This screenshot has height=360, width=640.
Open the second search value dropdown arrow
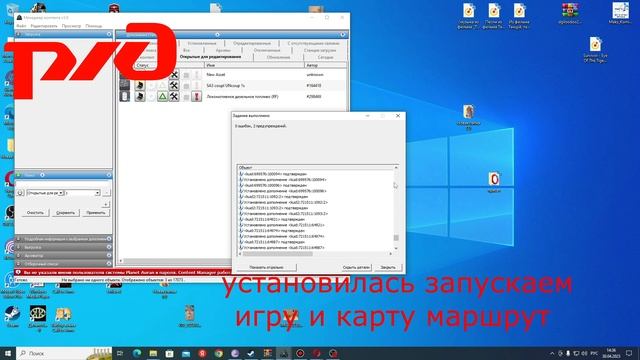[97, 193]
